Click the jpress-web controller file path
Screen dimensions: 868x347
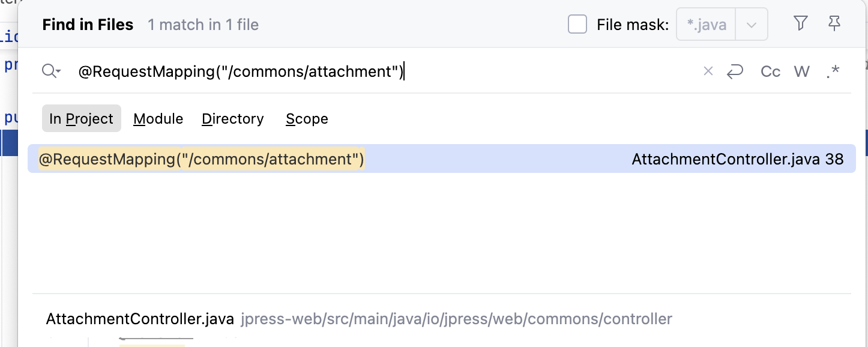[456, 319]
